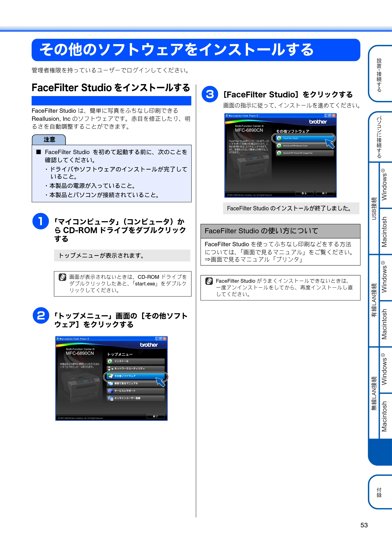Select the Windows tab under USB接続
Screen dimensions: 392x555
(x=386, y=185)
